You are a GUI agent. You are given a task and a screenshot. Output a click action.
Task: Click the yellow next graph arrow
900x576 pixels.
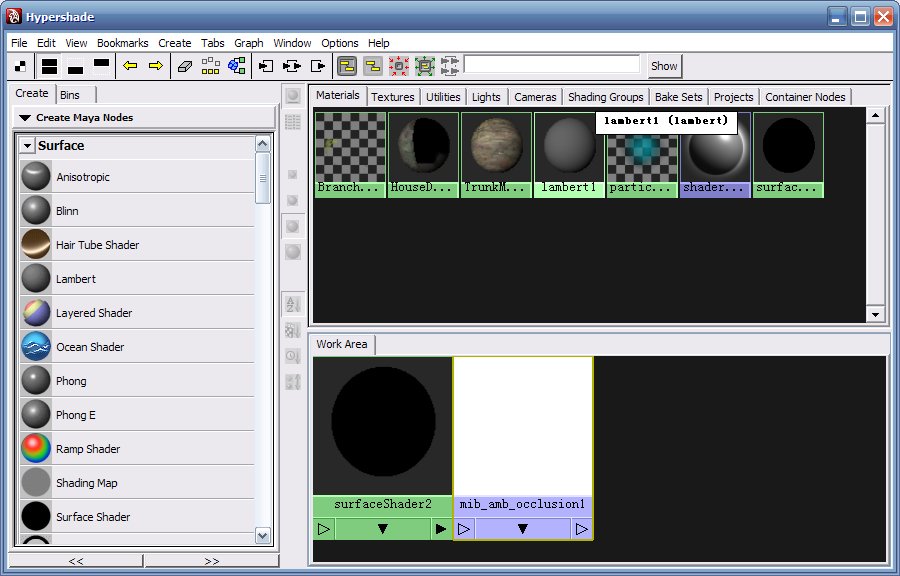155,66
